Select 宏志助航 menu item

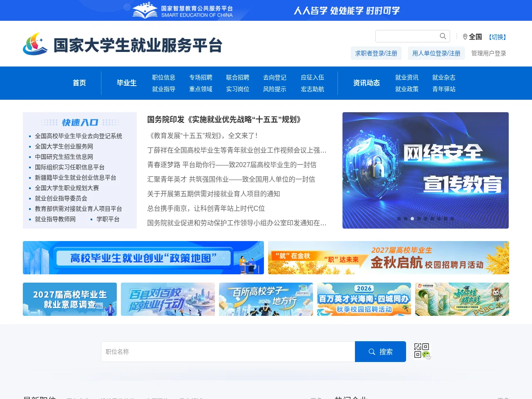click(x=313, y=89)
